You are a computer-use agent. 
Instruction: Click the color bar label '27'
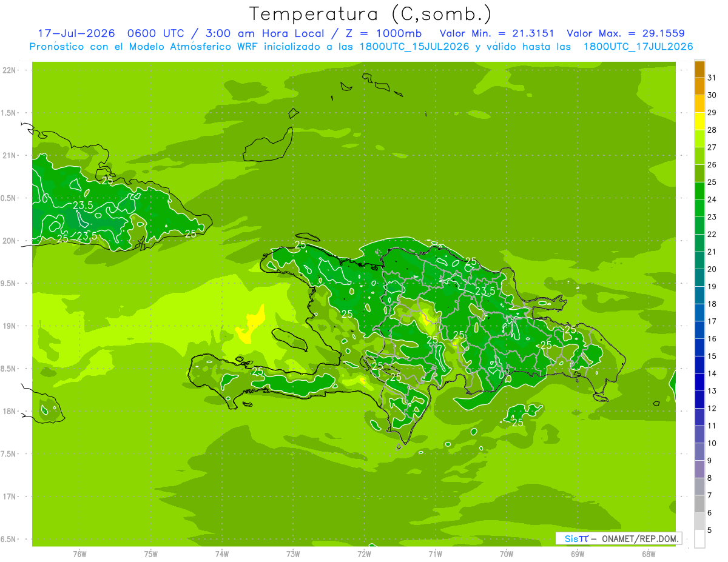(712, 147)
